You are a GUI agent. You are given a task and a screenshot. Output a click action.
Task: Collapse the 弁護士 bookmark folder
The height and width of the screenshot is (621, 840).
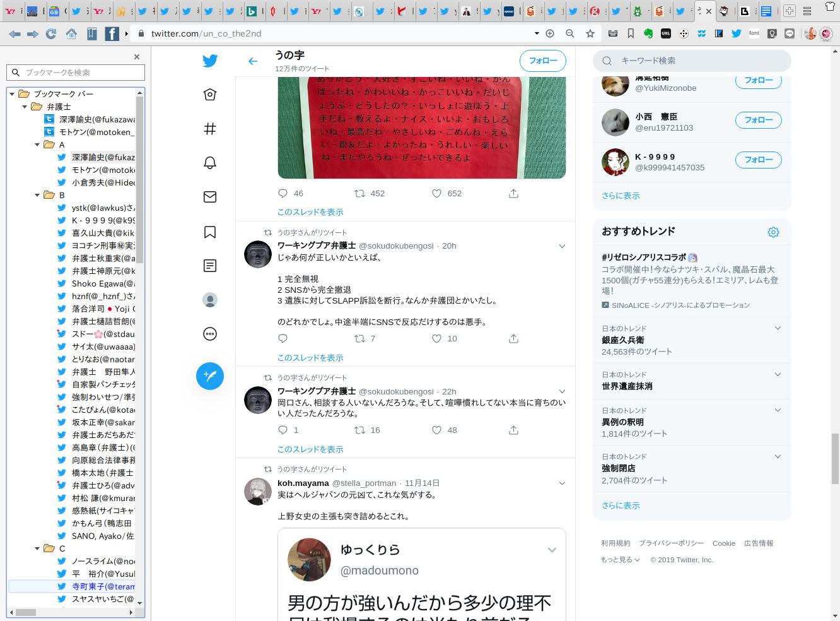click(25, 107)
